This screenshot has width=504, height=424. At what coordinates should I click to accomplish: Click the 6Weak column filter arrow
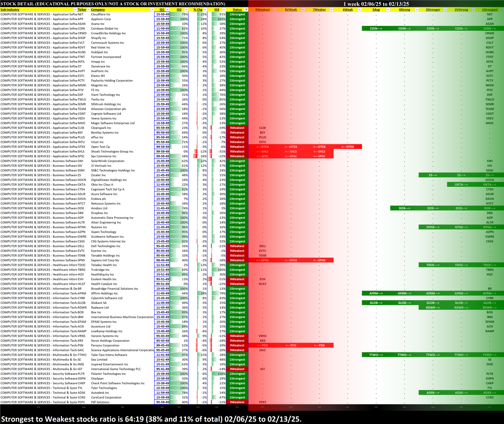pyautogui.click(x=360, y=10)
